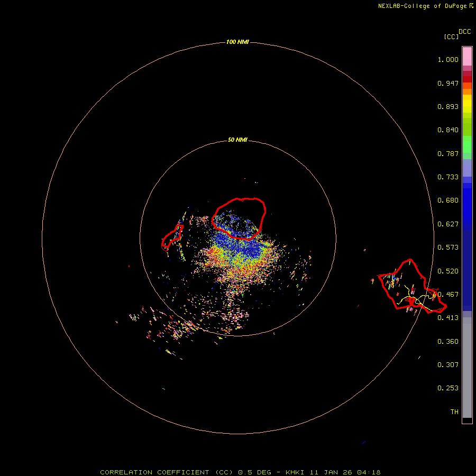This screenshot has height=476, width=476.
Task: Click the yellow road lines inside right island
Action: coord(414,298)
